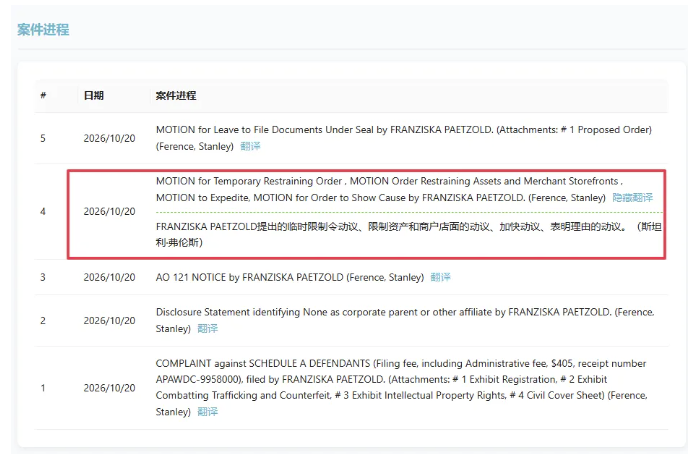Click entry number 3
The width and height of the screenshot is (694, 455).
(43, 278)
